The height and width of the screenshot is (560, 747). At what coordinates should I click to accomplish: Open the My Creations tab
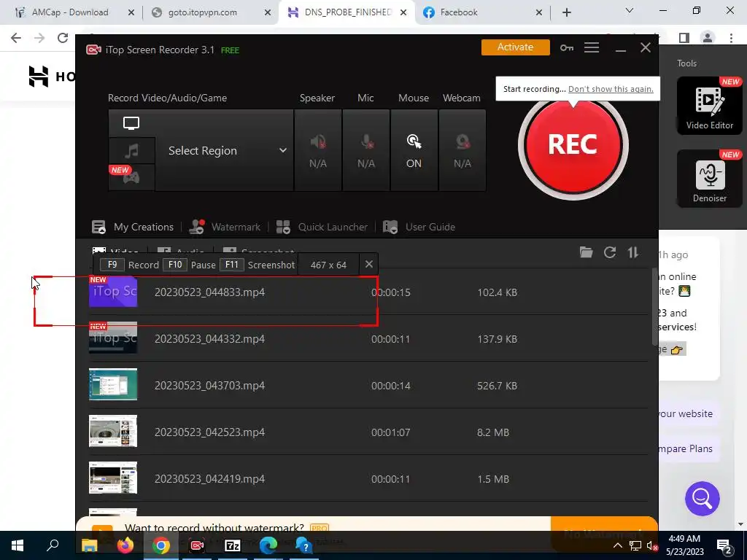(x=133, y=227)
